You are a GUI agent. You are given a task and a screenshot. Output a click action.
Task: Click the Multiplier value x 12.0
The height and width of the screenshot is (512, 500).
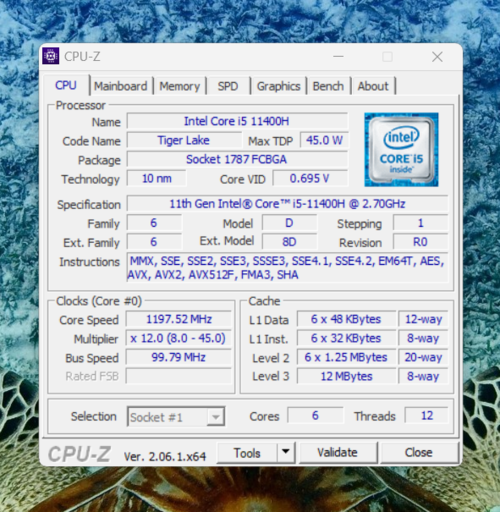click(179, 338)
